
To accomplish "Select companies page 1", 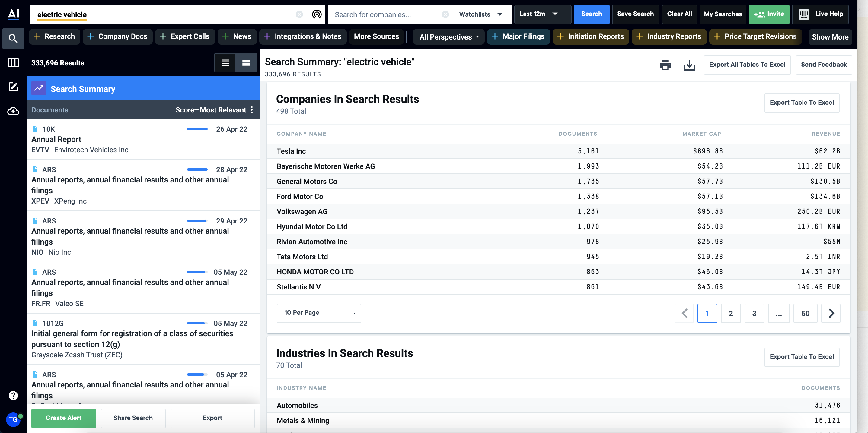I will coord(707,314).
